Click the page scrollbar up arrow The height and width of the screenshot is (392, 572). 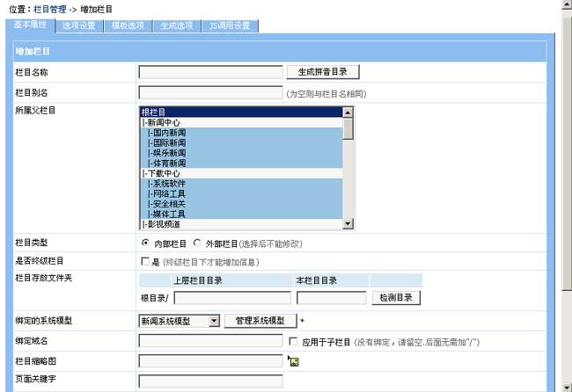coord(566,5)
